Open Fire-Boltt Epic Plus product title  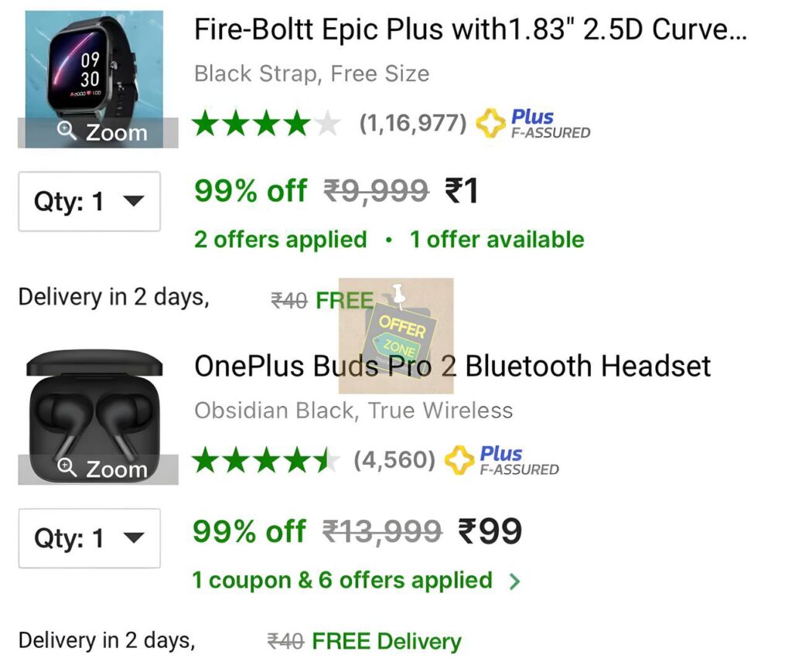[470, 30]
